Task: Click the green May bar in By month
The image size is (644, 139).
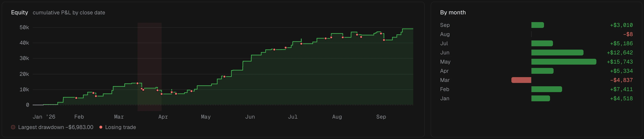Action: coord(564,62)
